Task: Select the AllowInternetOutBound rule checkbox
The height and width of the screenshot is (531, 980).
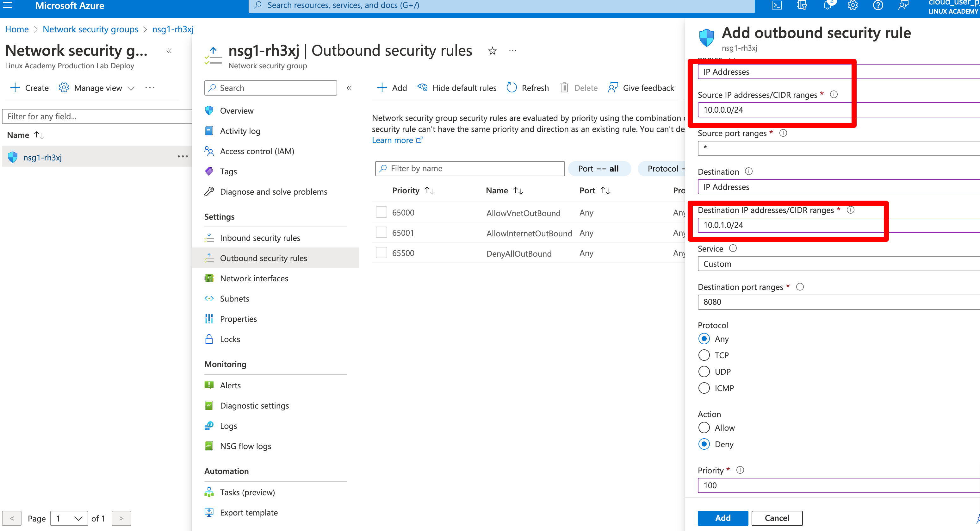Action: pos(381,232)
